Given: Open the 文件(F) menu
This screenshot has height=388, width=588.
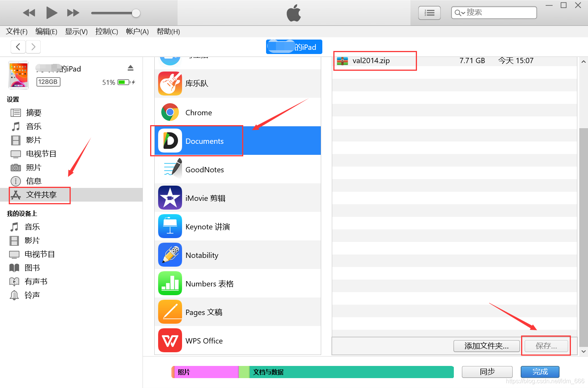Looking at the screenshot, I should [x=16, y=32].
